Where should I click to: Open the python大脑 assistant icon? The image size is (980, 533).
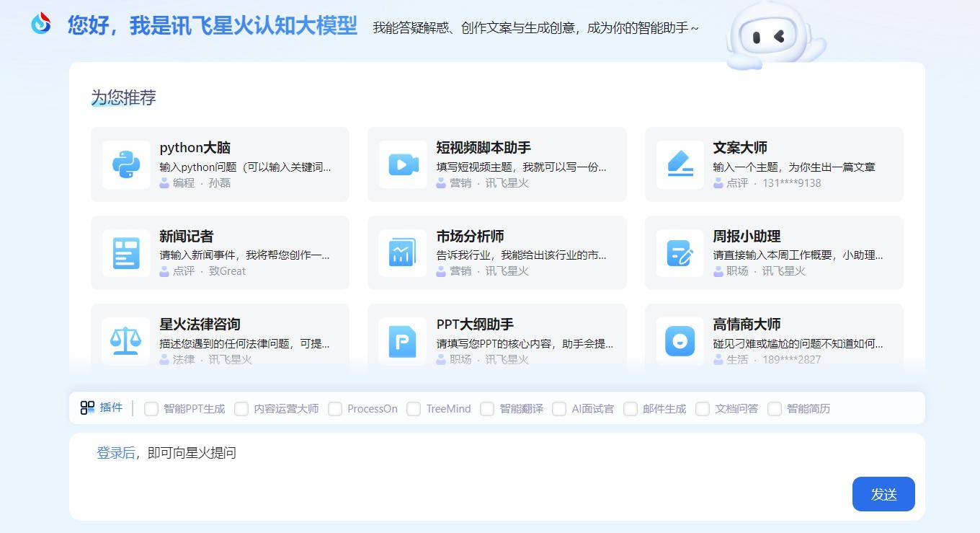125,164
